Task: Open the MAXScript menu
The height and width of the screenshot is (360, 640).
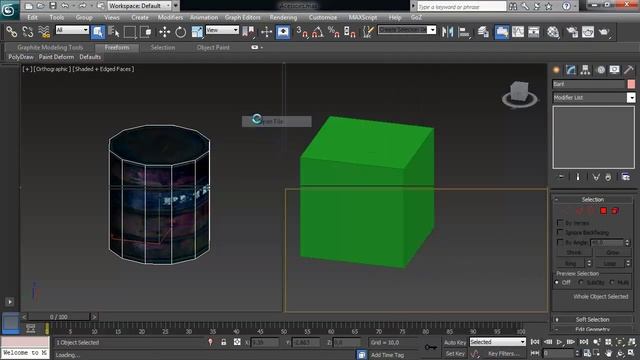Action: pos(362,18)
